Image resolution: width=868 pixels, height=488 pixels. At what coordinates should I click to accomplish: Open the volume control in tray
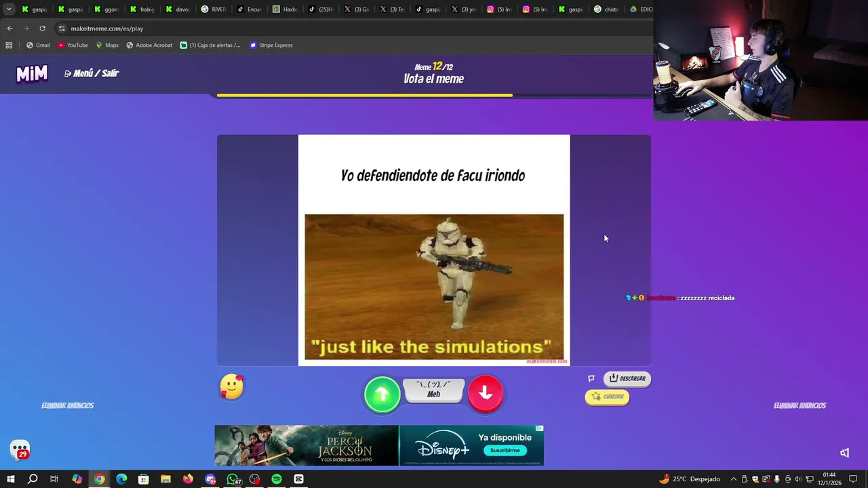pos(798,479)
